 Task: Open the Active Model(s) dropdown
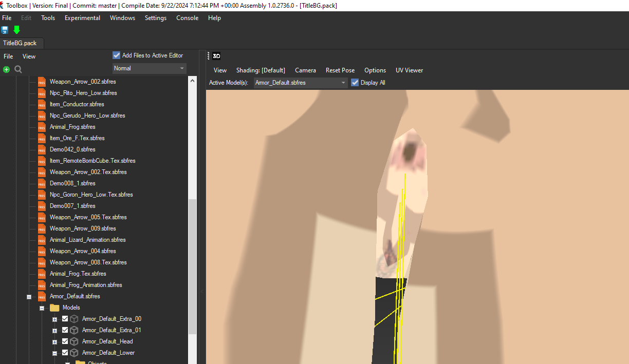[301, 83]
